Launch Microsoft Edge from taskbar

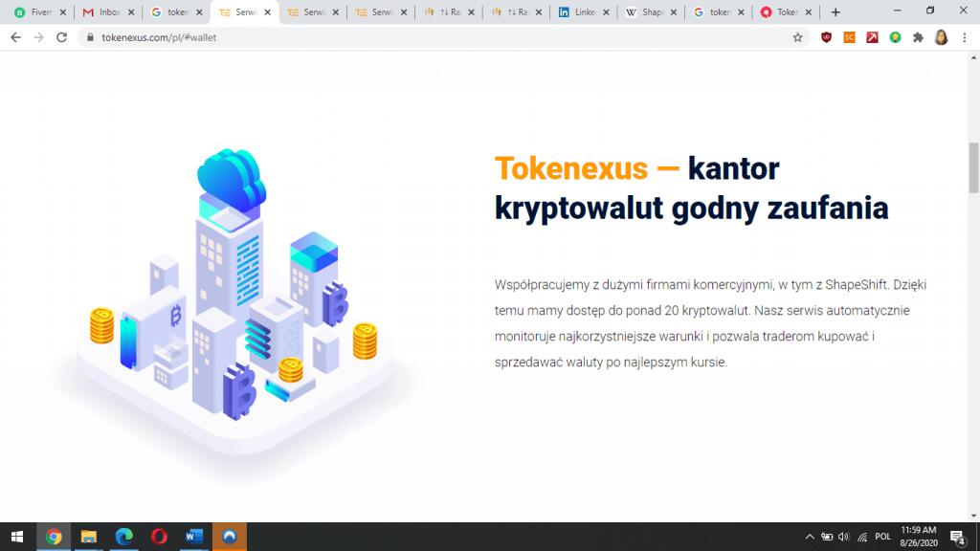pyautogui.click(x=123, y=537)
